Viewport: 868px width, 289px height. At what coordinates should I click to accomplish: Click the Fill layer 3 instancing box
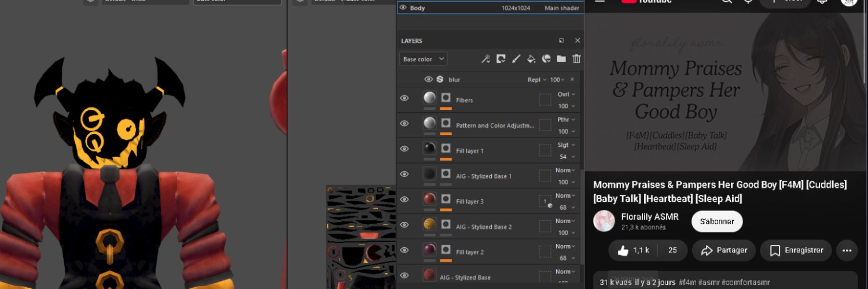tap(545, 202)
